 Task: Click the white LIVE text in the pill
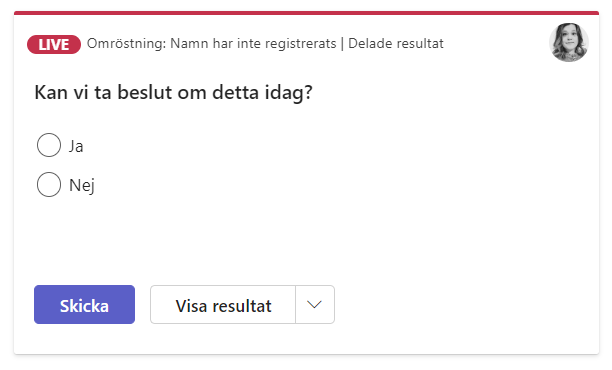54,45
